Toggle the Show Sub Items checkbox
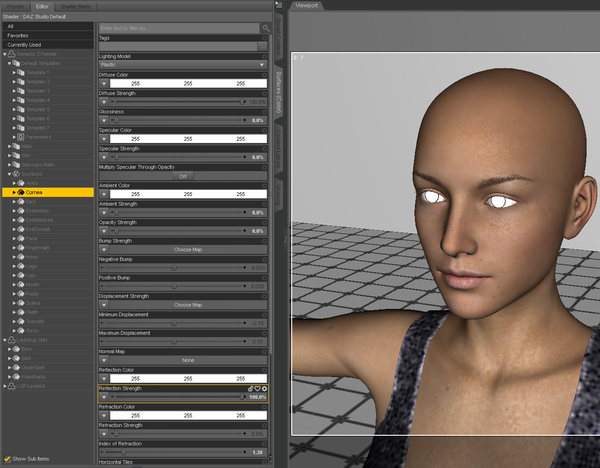Image resolution: width=600 pixels, height=468 pixels. (x=7, y=459)
